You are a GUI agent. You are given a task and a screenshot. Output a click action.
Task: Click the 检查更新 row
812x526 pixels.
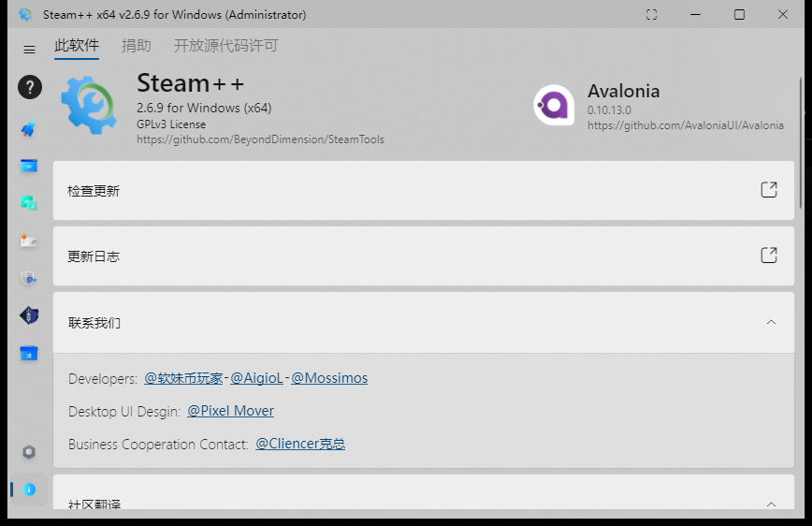pos(424,190)
